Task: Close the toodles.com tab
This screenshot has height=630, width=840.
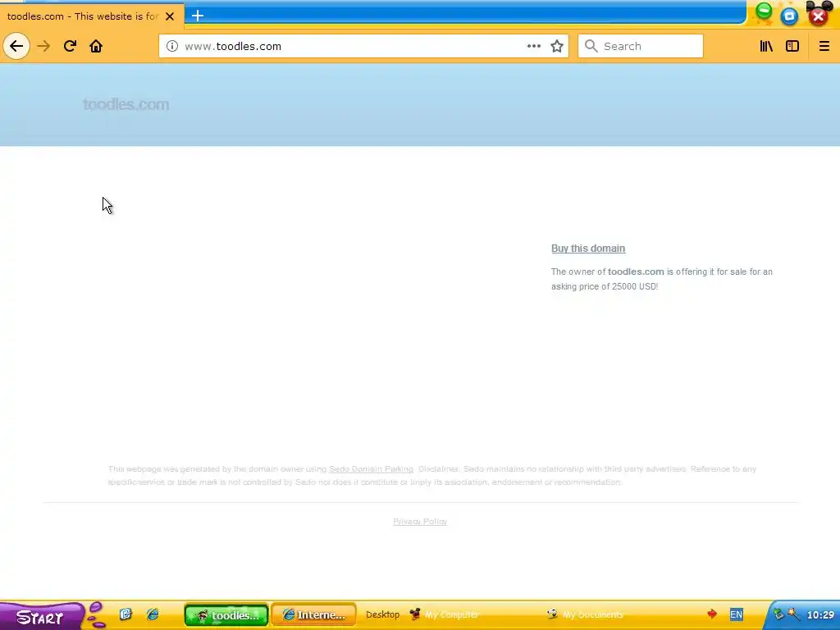Action: [x=170, y=16]
